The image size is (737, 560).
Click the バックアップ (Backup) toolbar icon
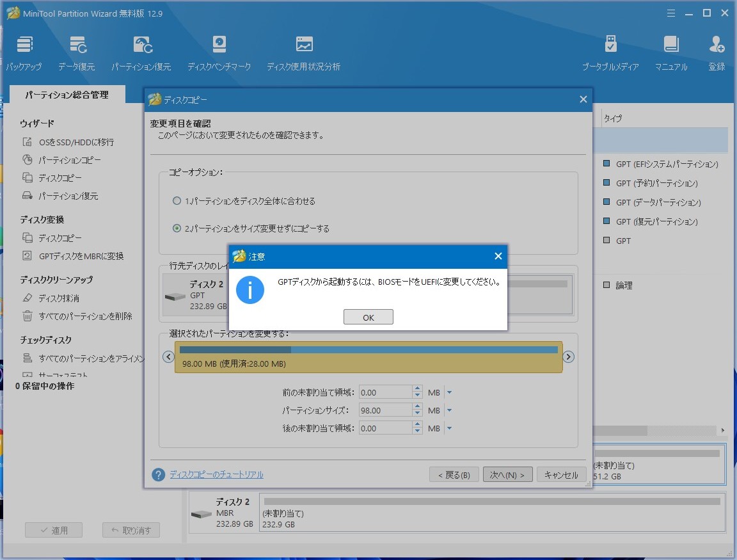click(24, 52)
